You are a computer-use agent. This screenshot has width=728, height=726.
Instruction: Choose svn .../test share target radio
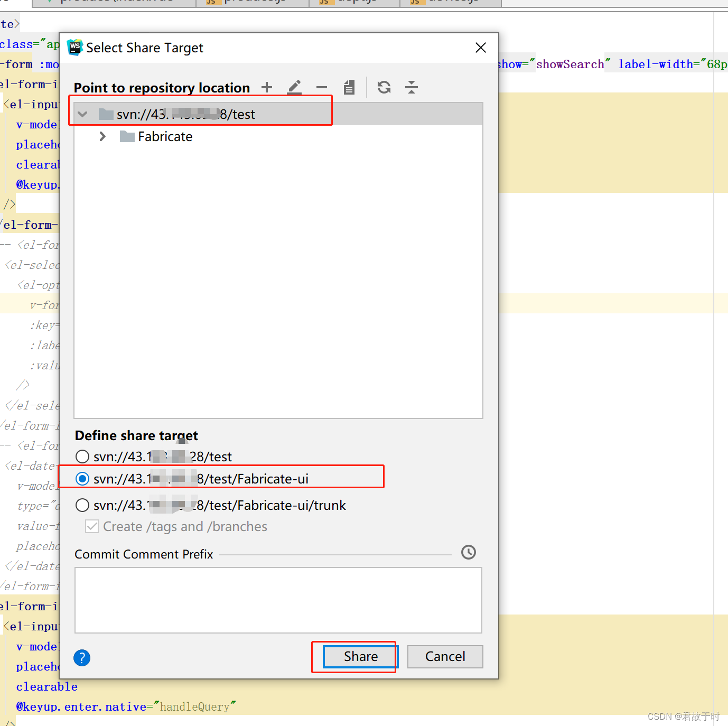click(x=82, y=457)
